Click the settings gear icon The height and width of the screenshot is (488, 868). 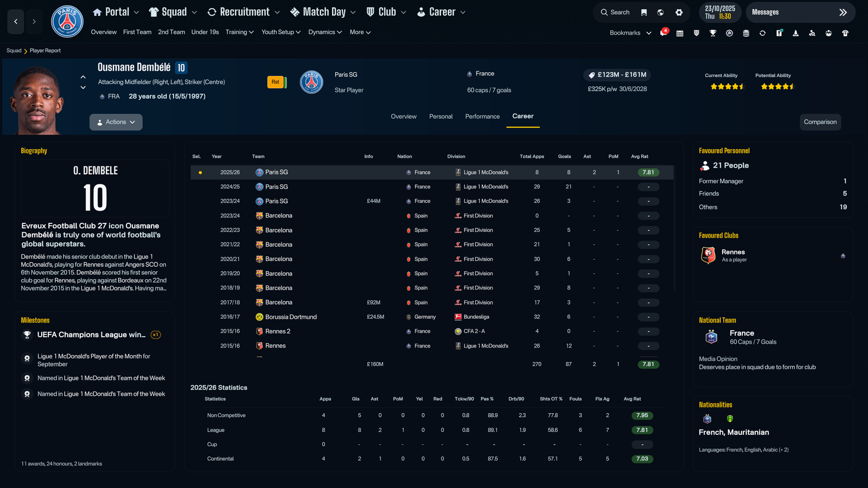(x=679, y=12)
